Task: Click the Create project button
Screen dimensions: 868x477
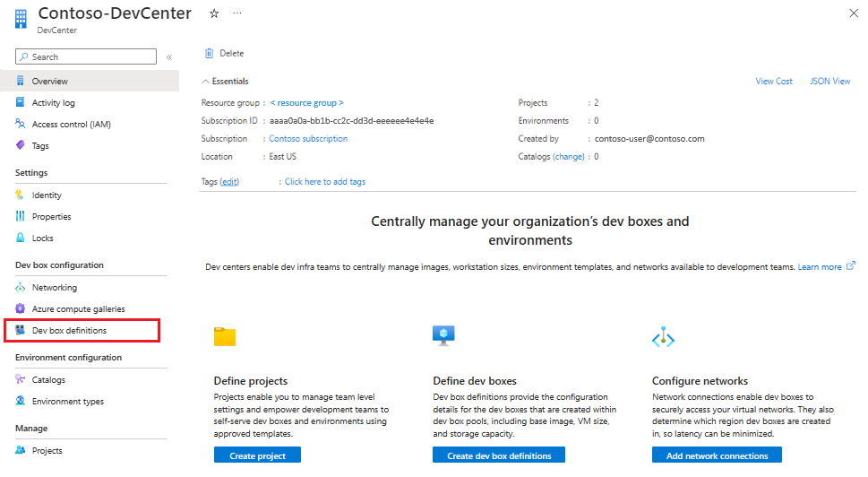Action: tap(257, 455)
